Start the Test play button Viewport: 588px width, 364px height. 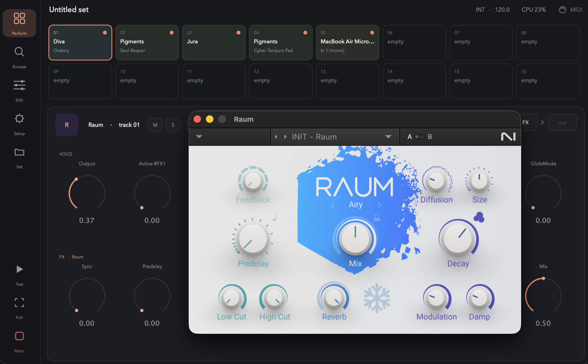coord(19,269)
